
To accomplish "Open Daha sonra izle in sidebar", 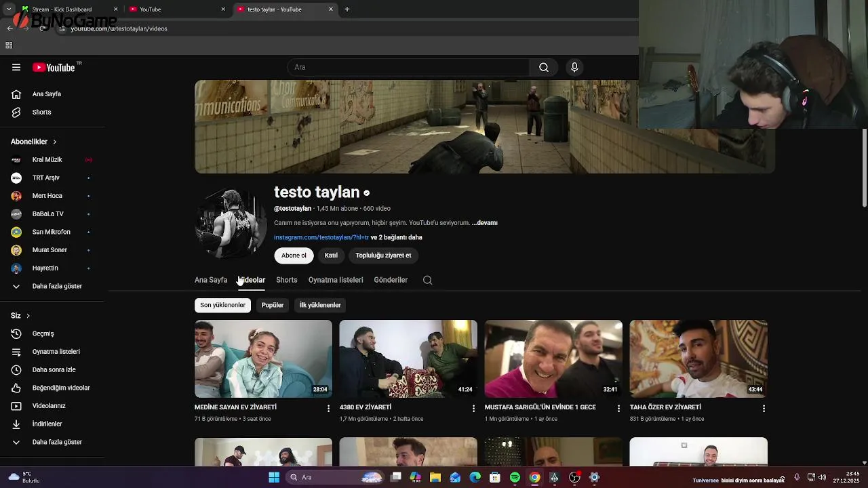I will click(x=53, y=369).
